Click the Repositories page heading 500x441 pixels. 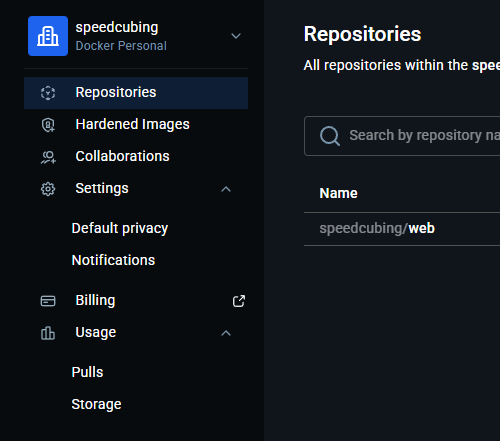point(362,34)
